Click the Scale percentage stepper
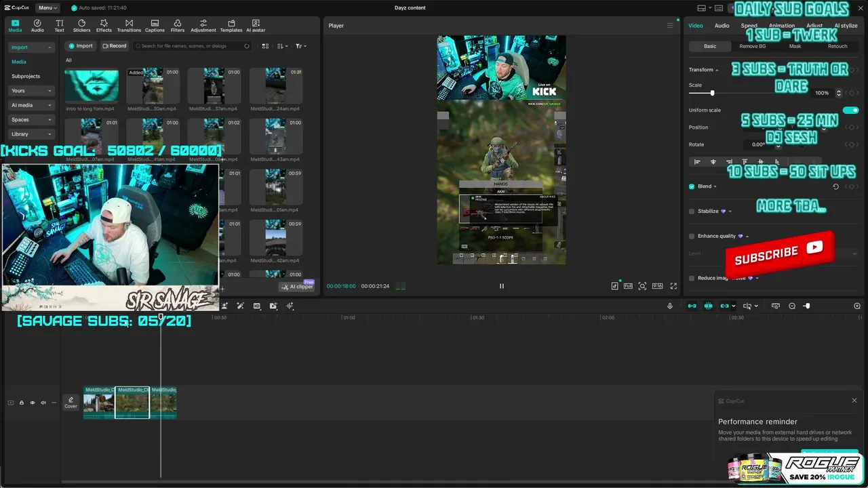 (x=839, y=93)
